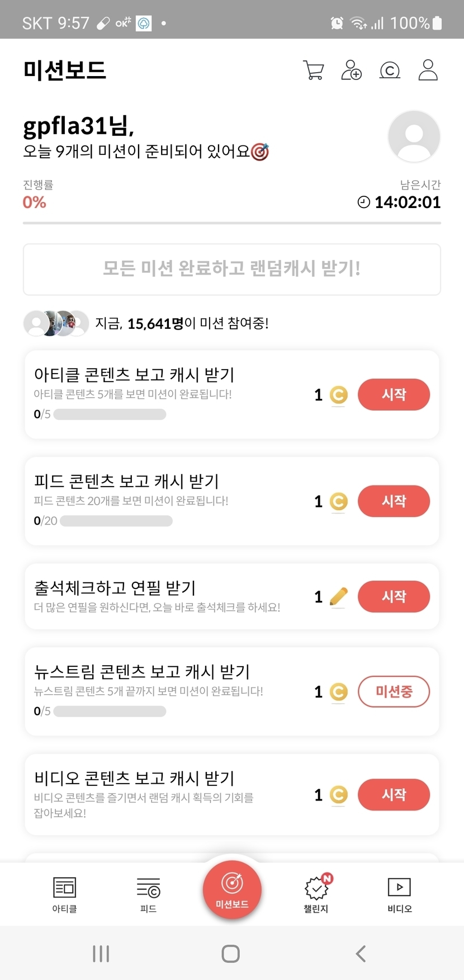Tap the gray profile avatar picture
464x980 pixels.
coord(414,136)
